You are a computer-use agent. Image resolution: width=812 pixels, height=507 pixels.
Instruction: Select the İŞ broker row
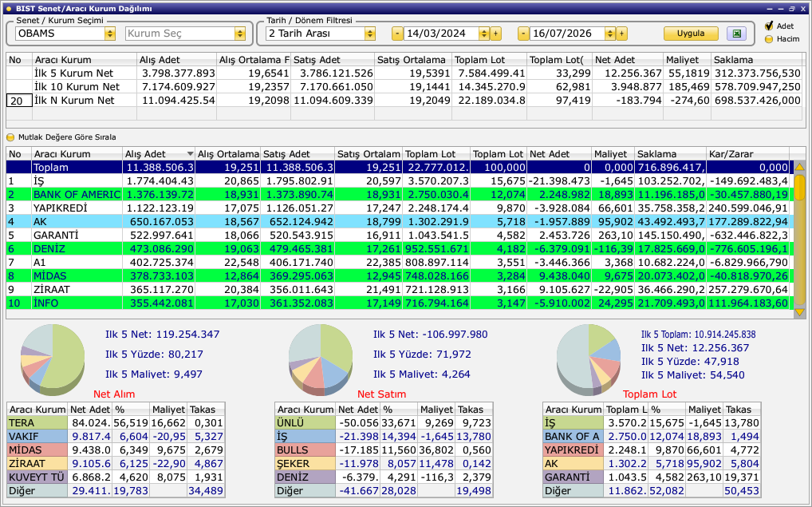pos(399,181)
